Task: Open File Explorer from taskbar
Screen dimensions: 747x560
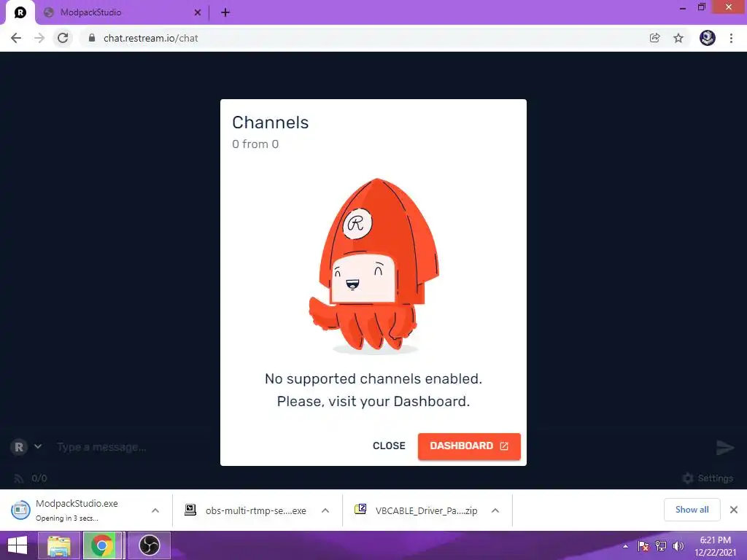Action: click(x=59, y=545)
